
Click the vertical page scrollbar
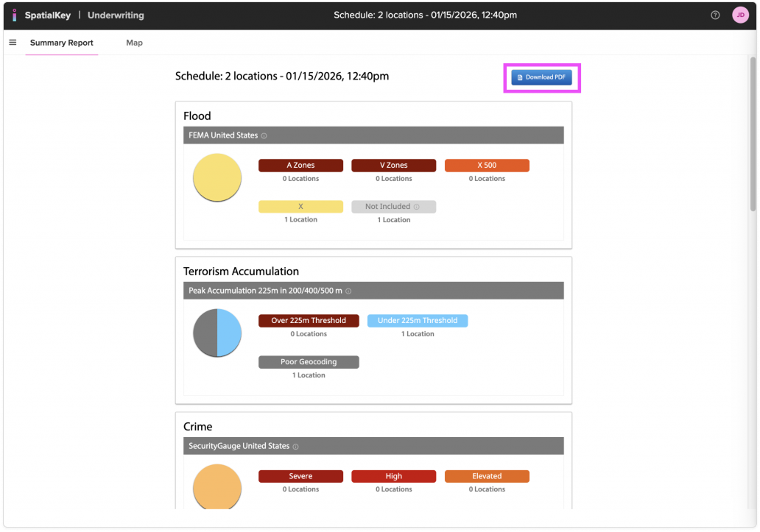coord(753,132)
